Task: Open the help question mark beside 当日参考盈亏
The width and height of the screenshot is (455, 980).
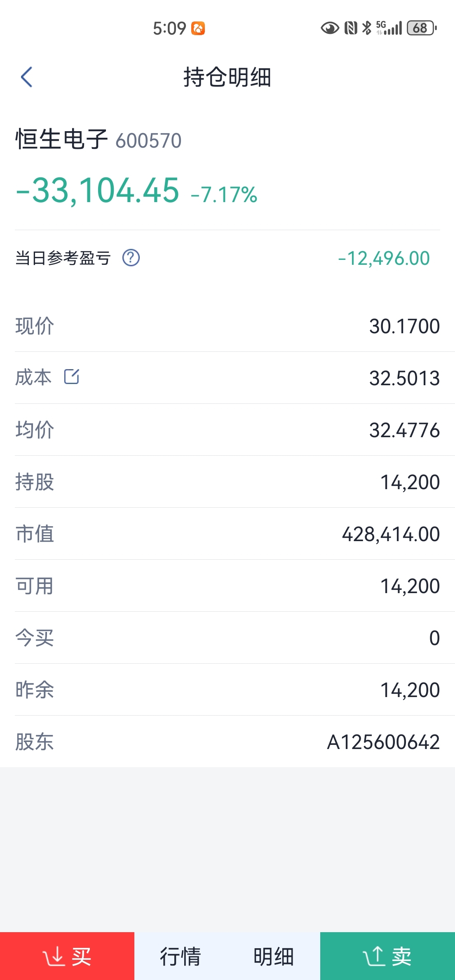Action: coord(131,258)
